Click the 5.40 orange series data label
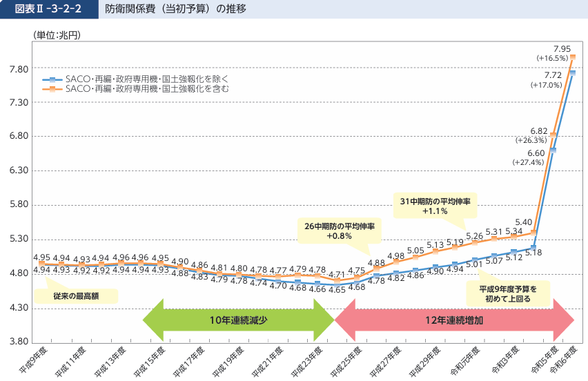This screenshot has width=588, height=381. (x=523, y=222)
